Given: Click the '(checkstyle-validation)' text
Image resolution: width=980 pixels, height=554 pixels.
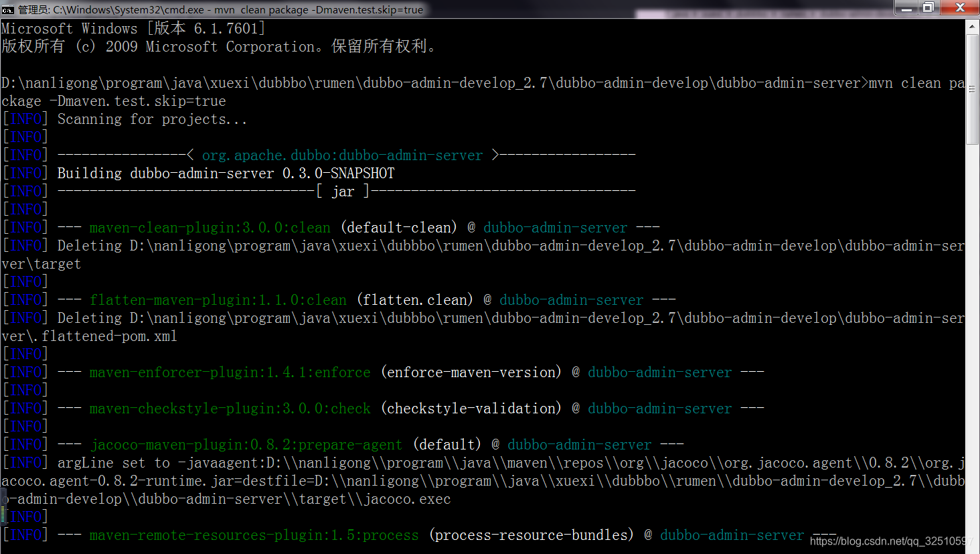Looking at the screenshot, I should (x=471, y=409).
